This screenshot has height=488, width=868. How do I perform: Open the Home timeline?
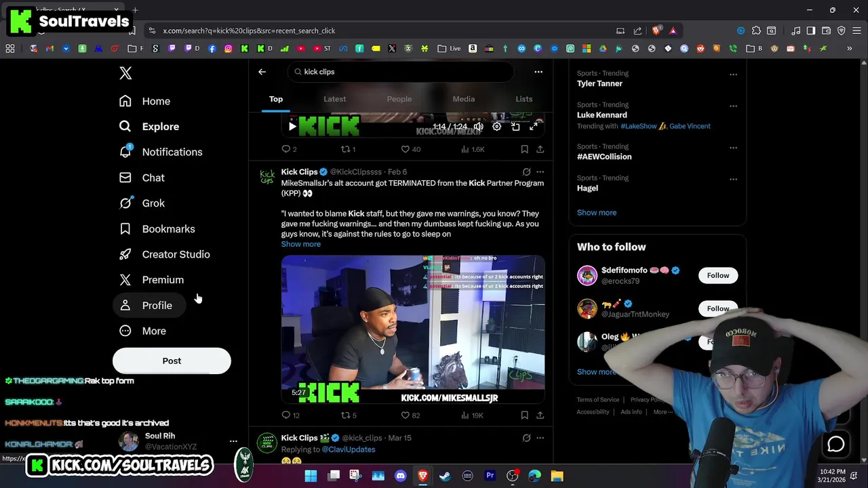point(144,101)
